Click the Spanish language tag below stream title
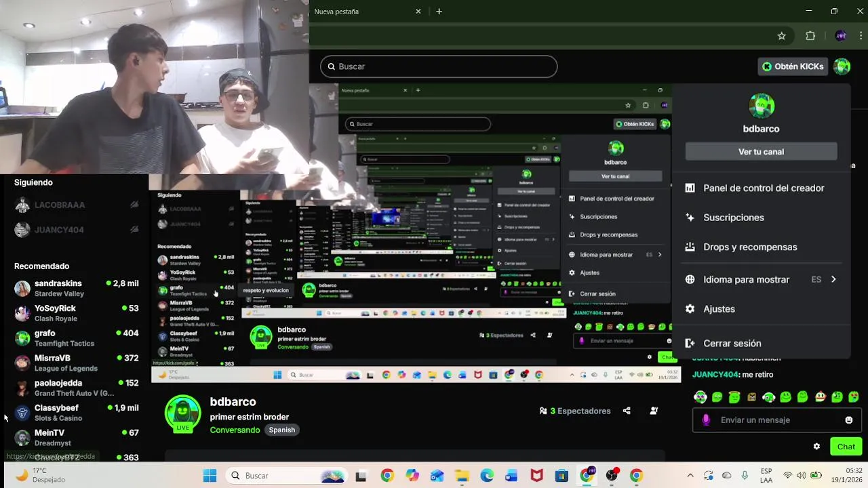The width and height of the screenshot is (868, 488). (x=282, y=430)
